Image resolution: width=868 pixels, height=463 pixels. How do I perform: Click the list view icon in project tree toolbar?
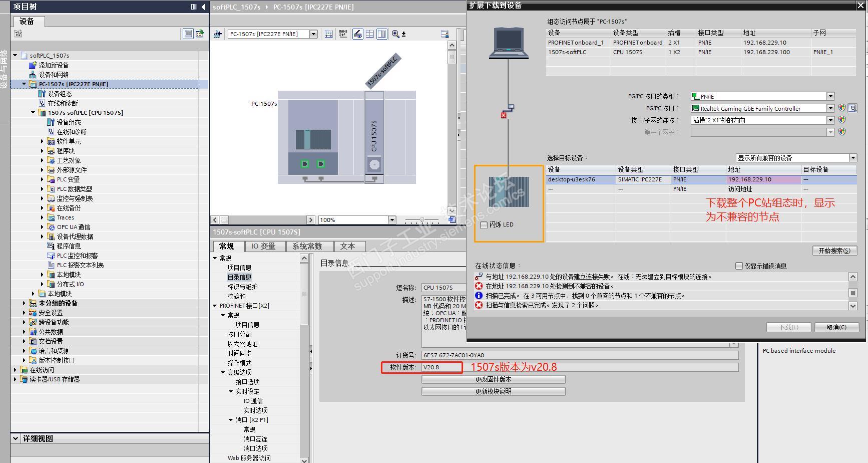[188, 34]
